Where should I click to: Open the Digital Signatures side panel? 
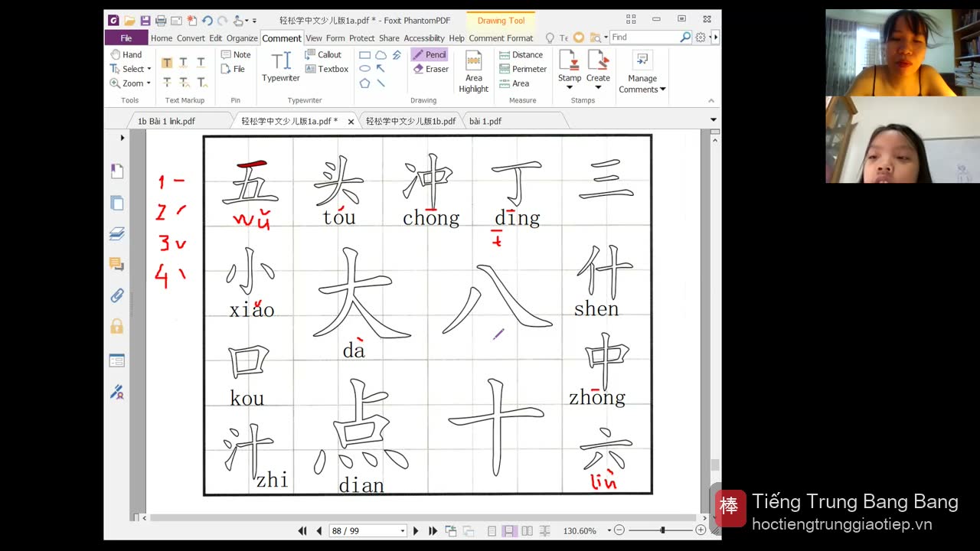coord(117,392)
